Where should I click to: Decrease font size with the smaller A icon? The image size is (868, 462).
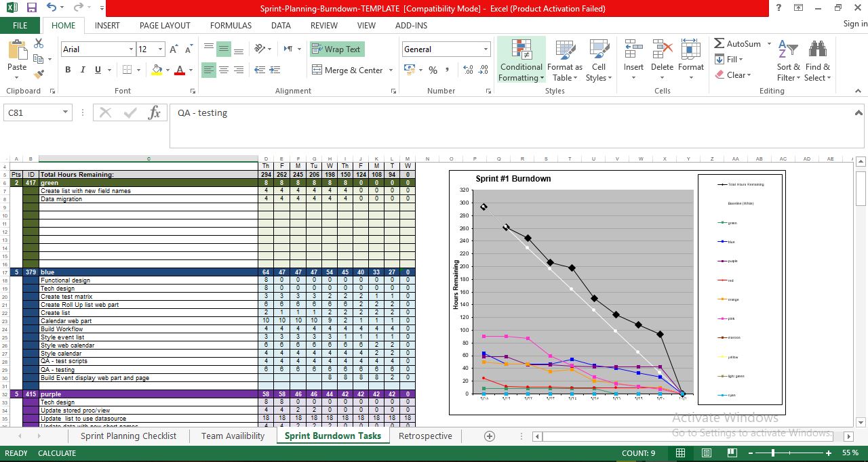coord(189,49)
